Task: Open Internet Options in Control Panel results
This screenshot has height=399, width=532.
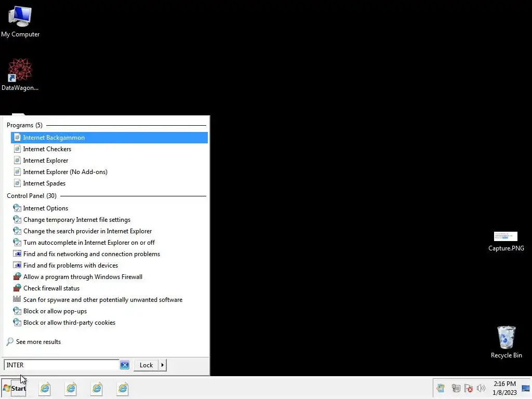Action: (x=109, y=208)
